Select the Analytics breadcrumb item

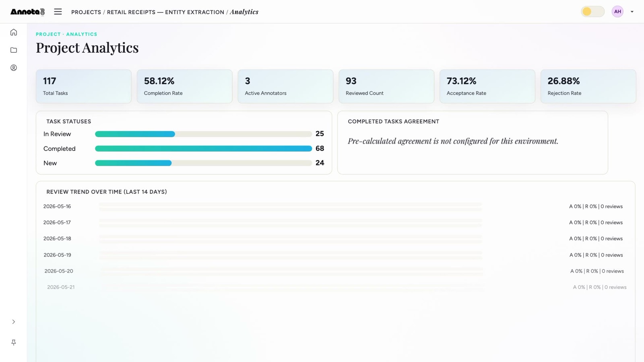pyautogui.click(x=244, y=12)
